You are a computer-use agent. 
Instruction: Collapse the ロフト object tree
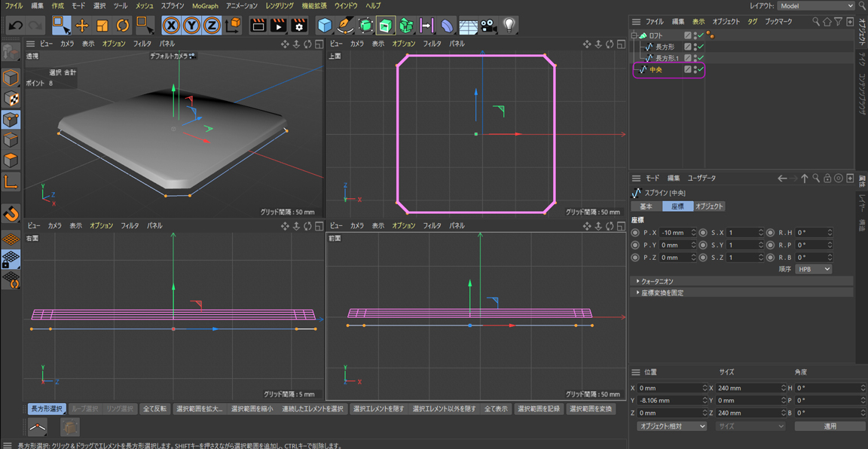coord(634,35)
